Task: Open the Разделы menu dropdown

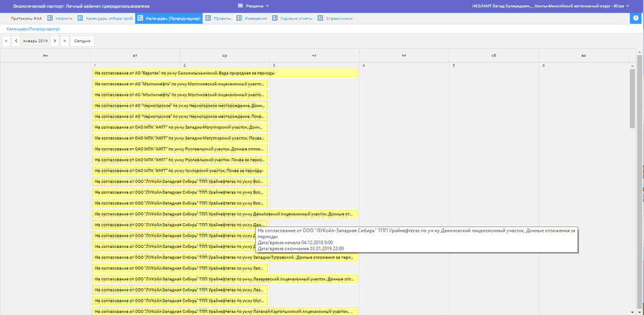Action: pos(253,6)
